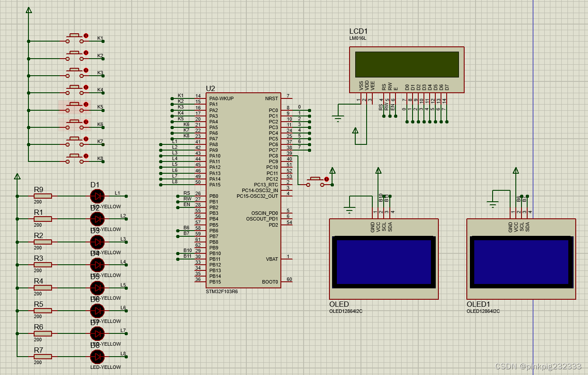The height and width of the screenshot is (375, 588).
Task: Select resistor R5 symbol
Action: [x=43, y=311]
